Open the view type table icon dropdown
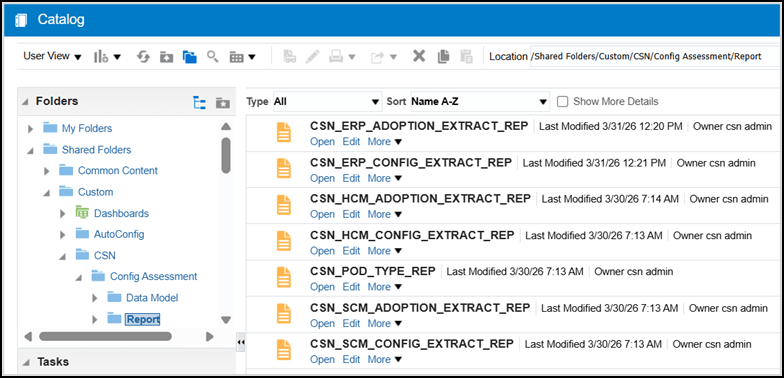 tap(242, 57)
